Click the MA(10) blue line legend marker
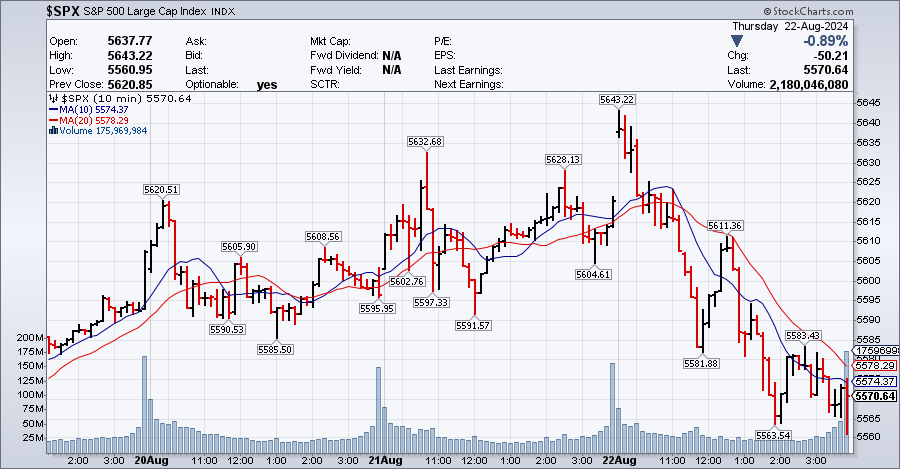 (53, 110)
